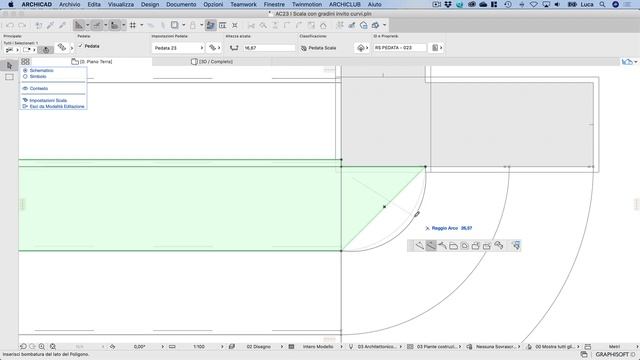Pick first pet palette edit option
Image resolution: width=640 pixels, height=360 pixels.
click(420, 246)
